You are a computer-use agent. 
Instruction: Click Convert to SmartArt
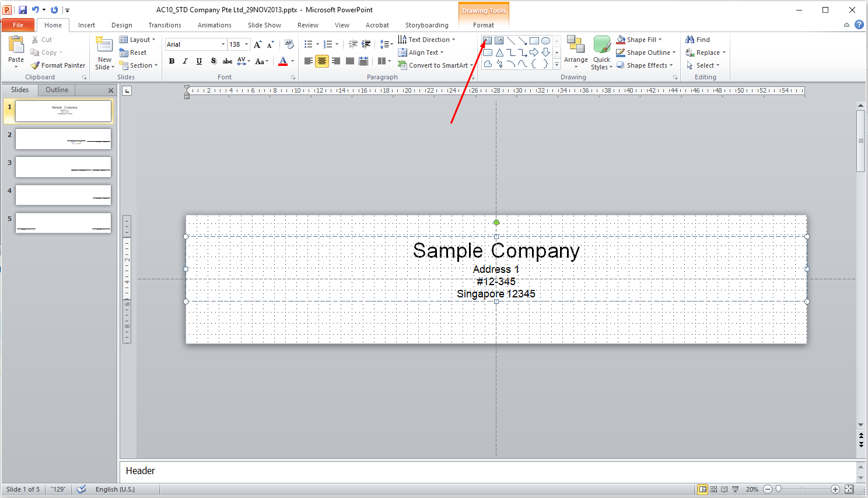pos(436,65)
